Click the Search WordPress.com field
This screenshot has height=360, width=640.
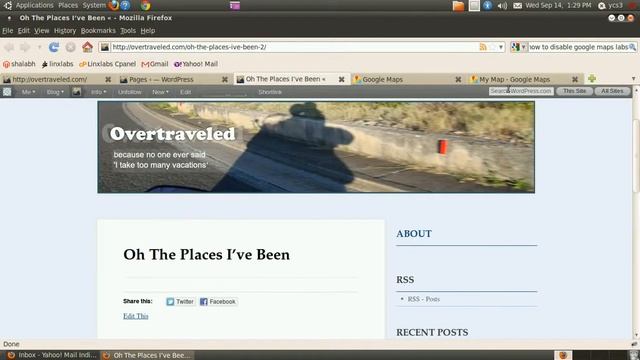point(521,91)
